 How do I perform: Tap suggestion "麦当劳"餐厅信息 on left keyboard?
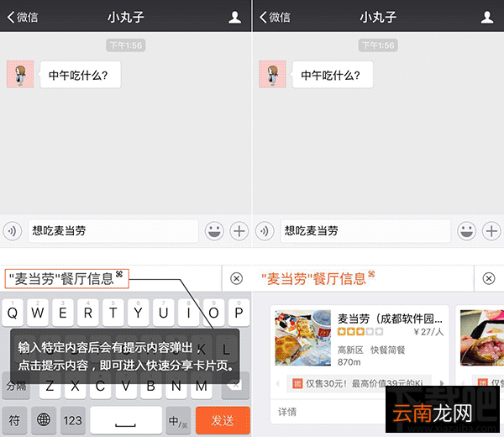(67, 278)
